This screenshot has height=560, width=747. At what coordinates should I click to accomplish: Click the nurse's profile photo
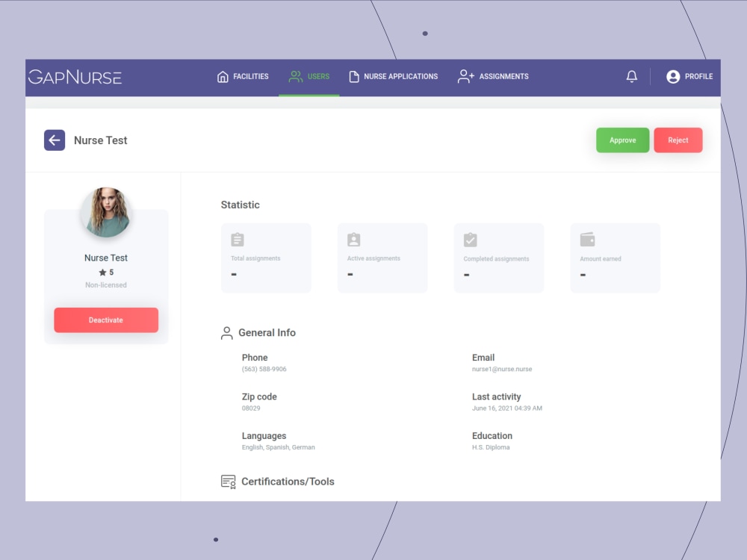[x=105, y=211]
